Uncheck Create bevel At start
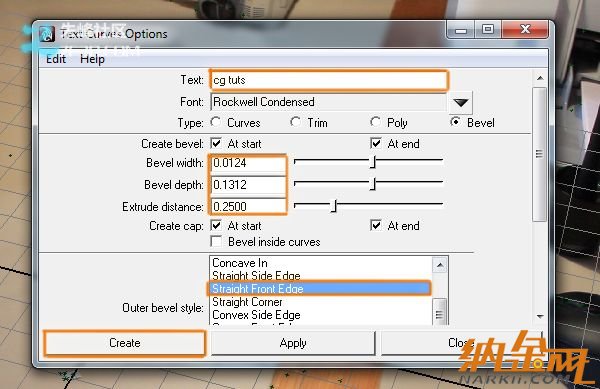The width and height of the screenshot is (600, 389). [x=216, y=143]
